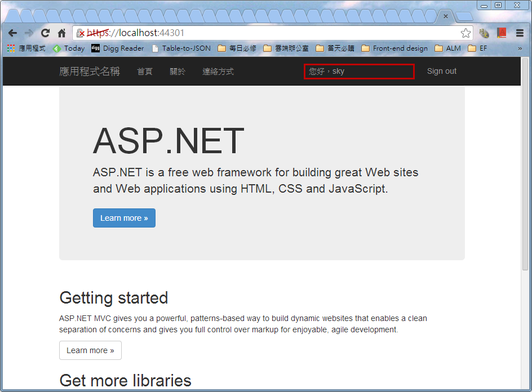Expand the ALM bookmark folder
This screenshot has width=532, height=392.
coord(448,48)
